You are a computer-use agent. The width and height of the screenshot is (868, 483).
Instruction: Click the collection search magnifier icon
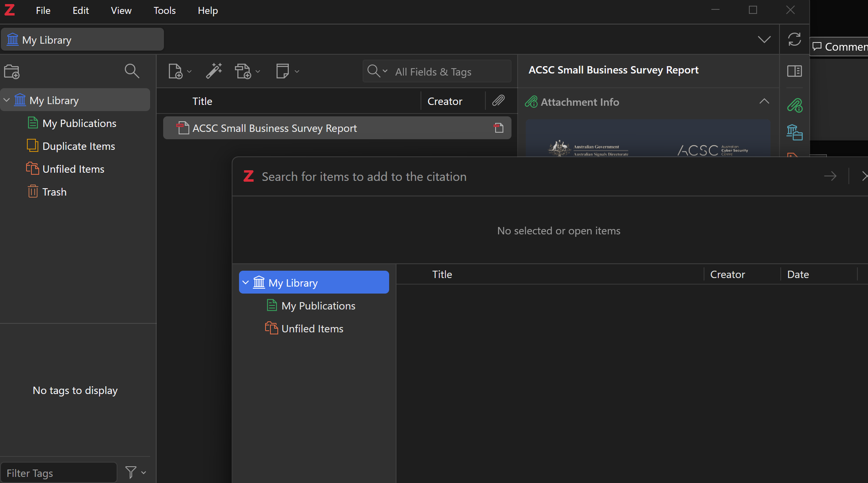[132, 71]
